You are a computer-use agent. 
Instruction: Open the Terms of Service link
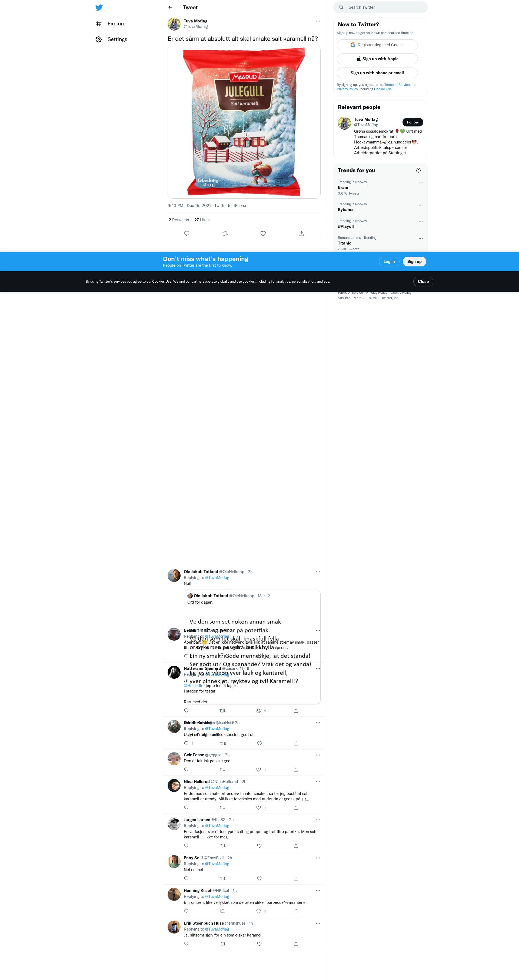pos(397,85)
